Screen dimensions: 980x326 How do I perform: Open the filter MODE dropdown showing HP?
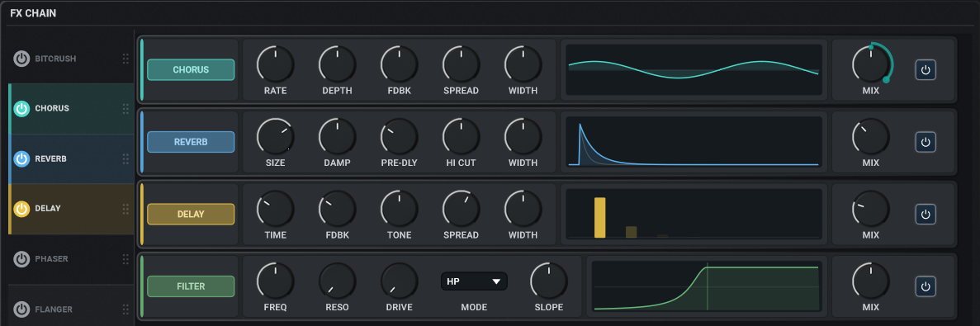pos(475,281)
